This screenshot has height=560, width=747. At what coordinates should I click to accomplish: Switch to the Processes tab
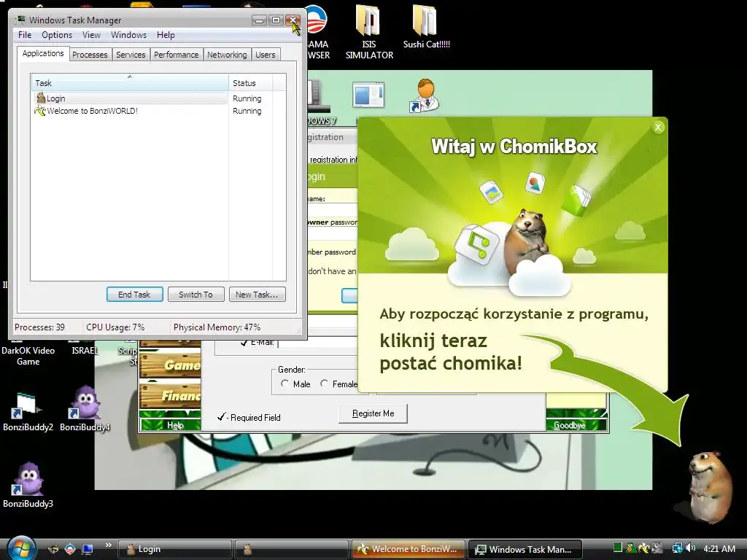click(90, 55)
